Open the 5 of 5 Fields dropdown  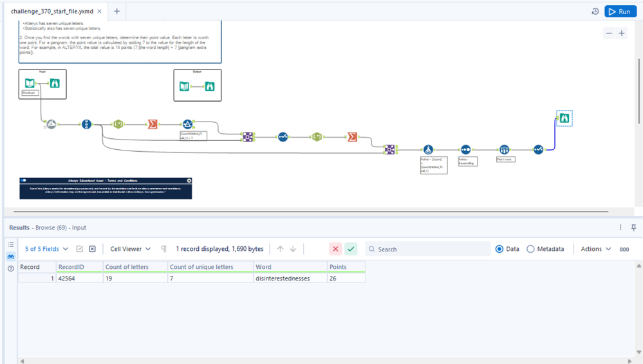[x=46, y=249]
